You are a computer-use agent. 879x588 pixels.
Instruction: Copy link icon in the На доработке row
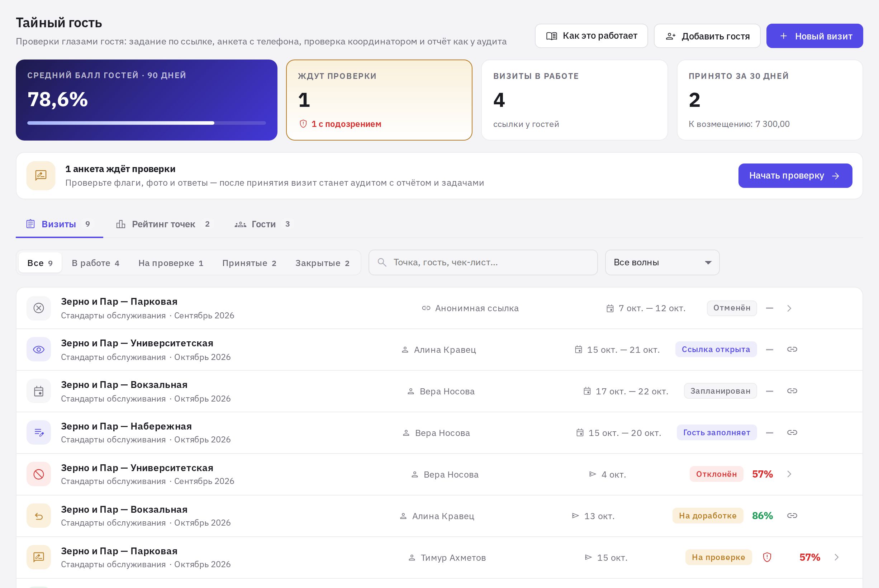pyautogui.click(x=792, y=516)
